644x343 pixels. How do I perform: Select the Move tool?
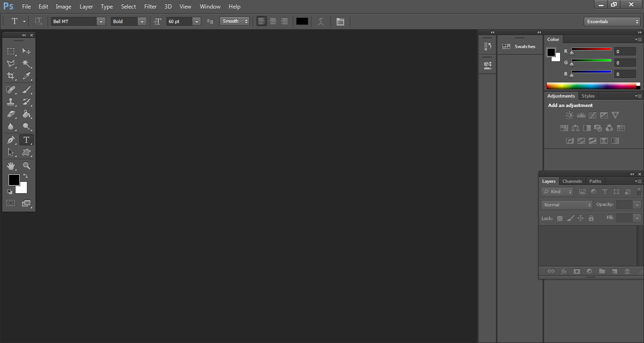point(26,51)
